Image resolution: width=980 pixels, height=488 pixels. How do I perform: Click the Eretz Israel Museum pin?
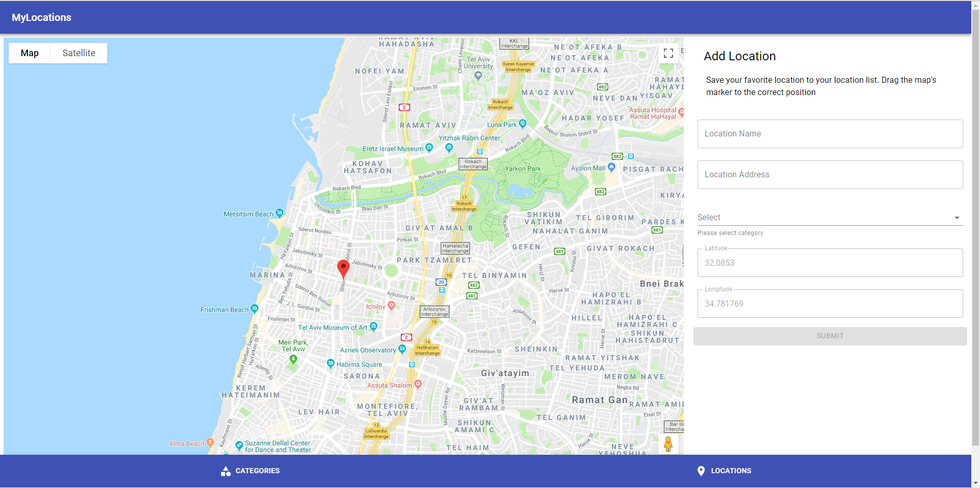tap(429, 148)
